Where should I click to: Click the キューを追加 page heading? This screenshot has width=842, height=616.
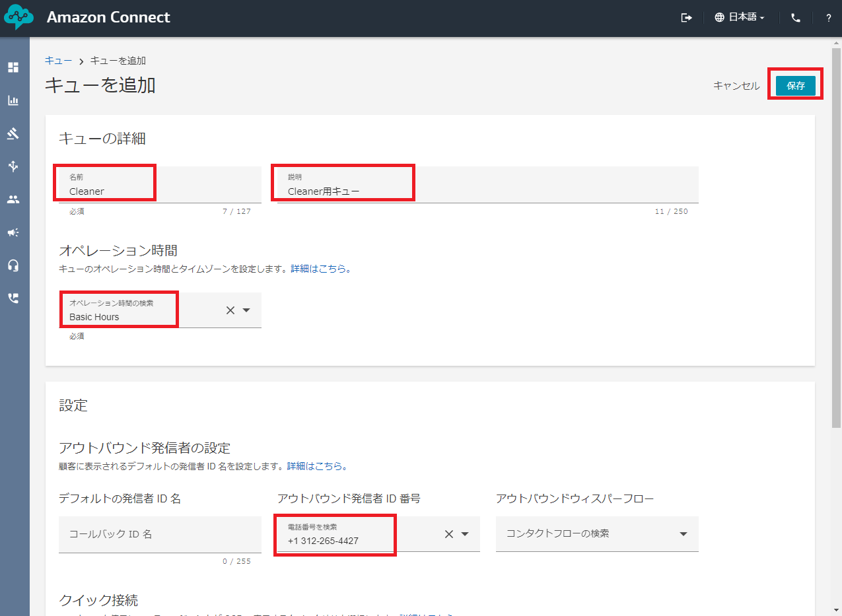[x=100, y=85]
